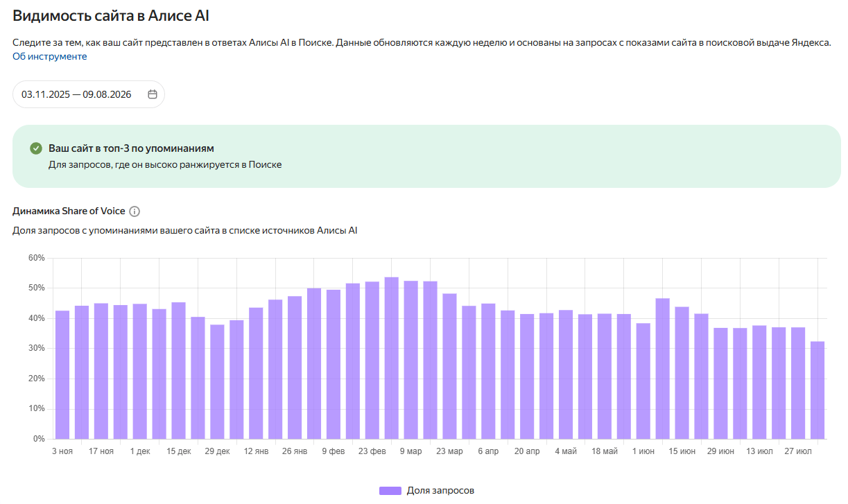The width and height of the screenshot is (848, 504).
Task: Select the last bar after 27 июл
Action: tap(817, 390)
